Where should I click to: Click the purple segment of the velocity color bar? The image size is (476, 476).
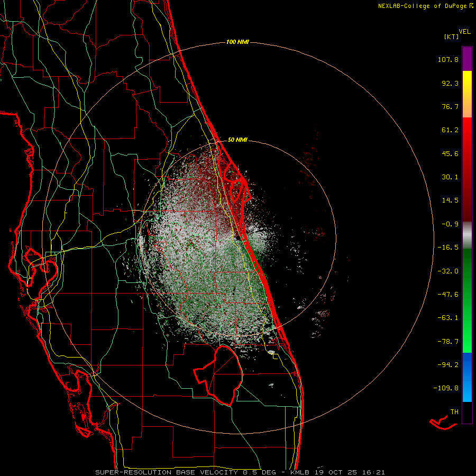[467, 59]
